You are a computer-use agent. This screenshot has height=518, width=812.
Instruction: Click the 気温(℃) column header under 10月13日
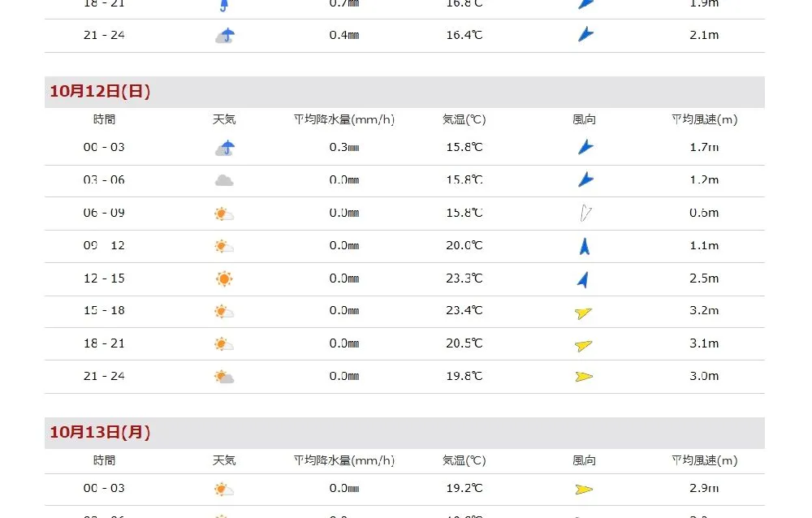point(464,460)
